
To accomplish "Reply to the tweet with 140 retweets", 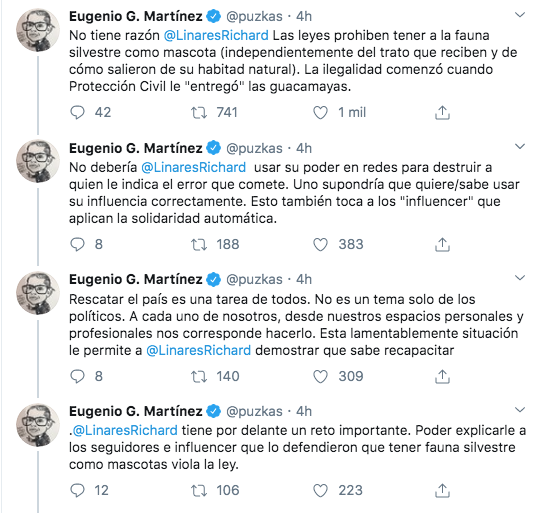I will (77, 376).
